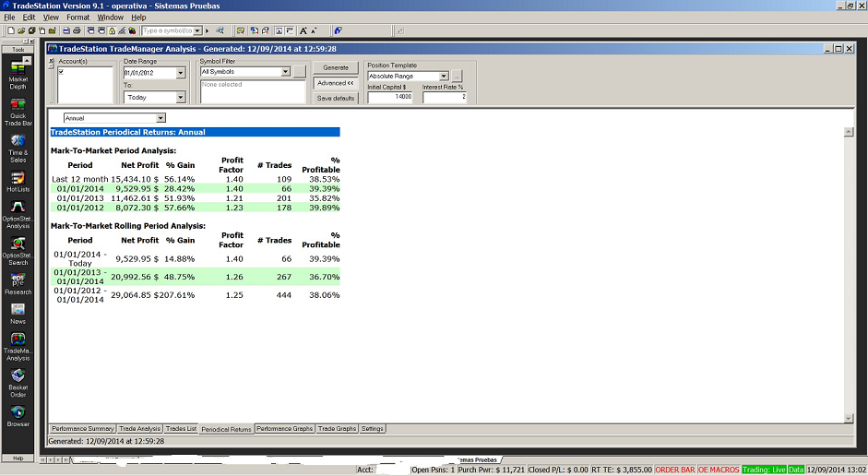868x476 pixels.
Task: Open the toolbar symbol entry dropdown
Action: [197, 30]
